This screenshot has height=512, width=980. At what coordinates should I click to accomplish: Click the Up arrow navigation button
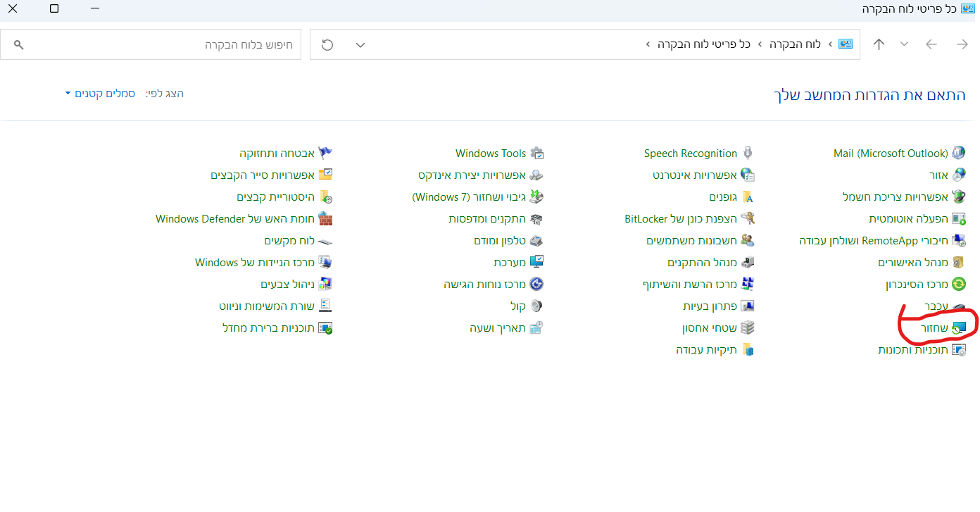coord(879,44)
